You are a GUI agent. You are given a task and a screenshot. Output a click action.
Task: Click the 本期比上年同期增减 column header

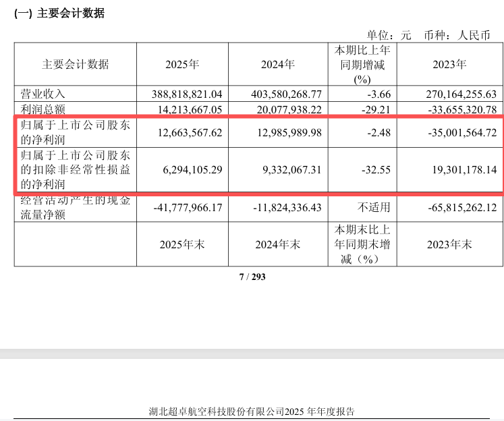(362, 65)
